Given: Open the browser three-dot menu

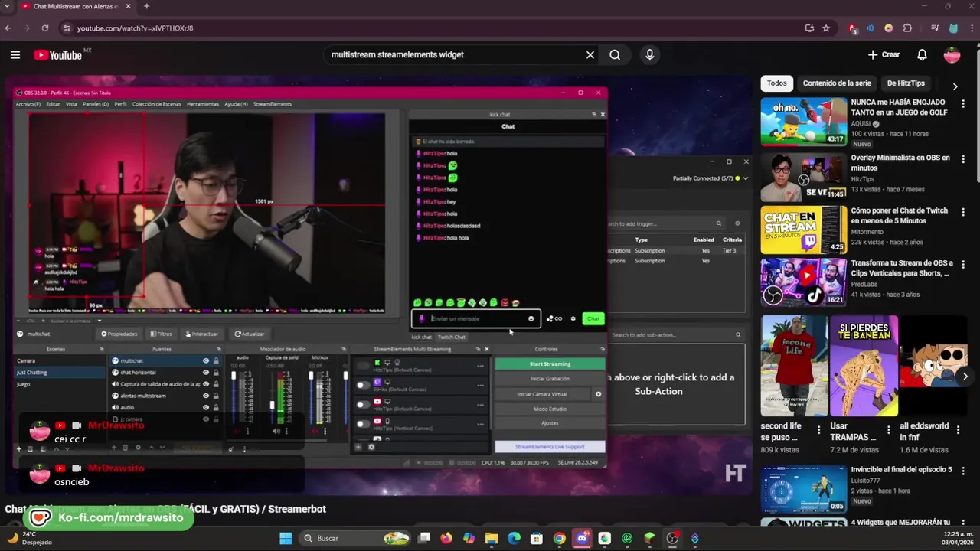Looking at the screenshot, I should pyautogui.click(x=971, y=28).
